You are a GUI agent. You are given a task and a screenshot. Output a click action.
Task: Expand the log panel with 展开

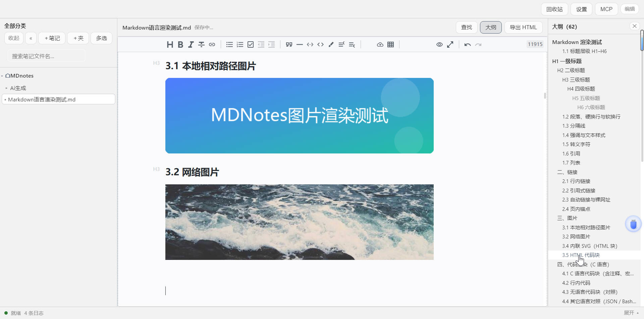tap(631, 313)
